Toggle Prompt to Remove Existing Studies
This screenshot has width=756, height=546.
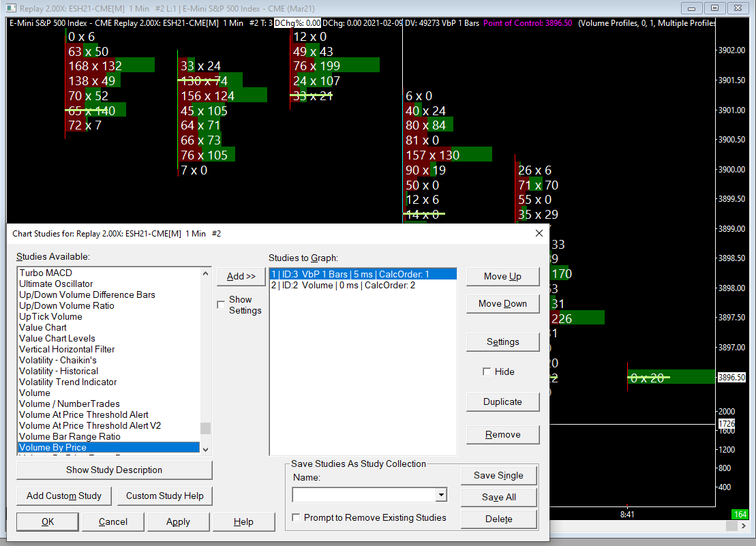coord(296,517)
